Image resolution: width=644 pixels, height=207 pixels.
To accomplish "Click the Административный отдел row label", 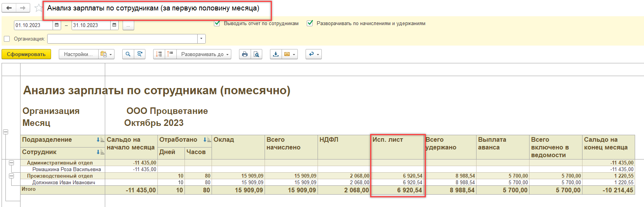I will pos(60,163).
